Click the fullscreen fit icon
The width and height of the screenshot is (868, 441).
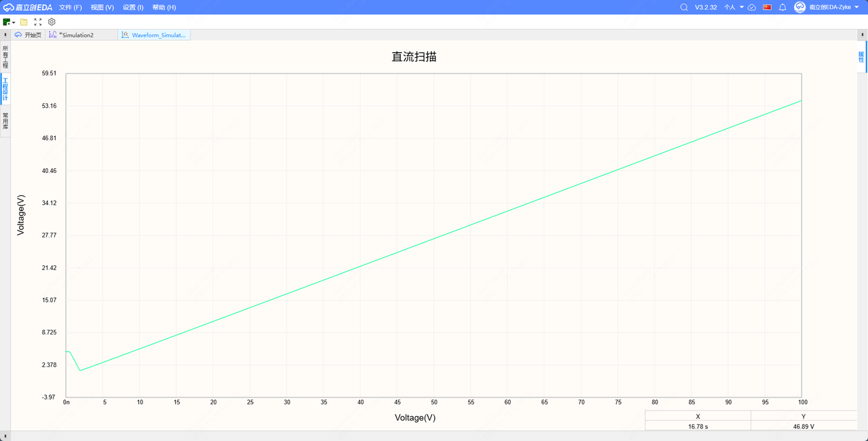pyautogui.click(x=38, y=22)
